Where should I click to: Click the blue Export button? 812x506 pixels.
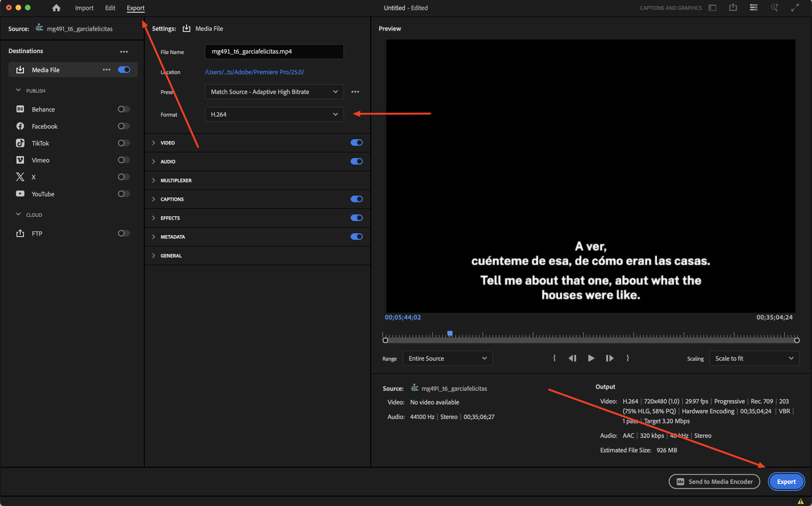(x=786, y=482)
